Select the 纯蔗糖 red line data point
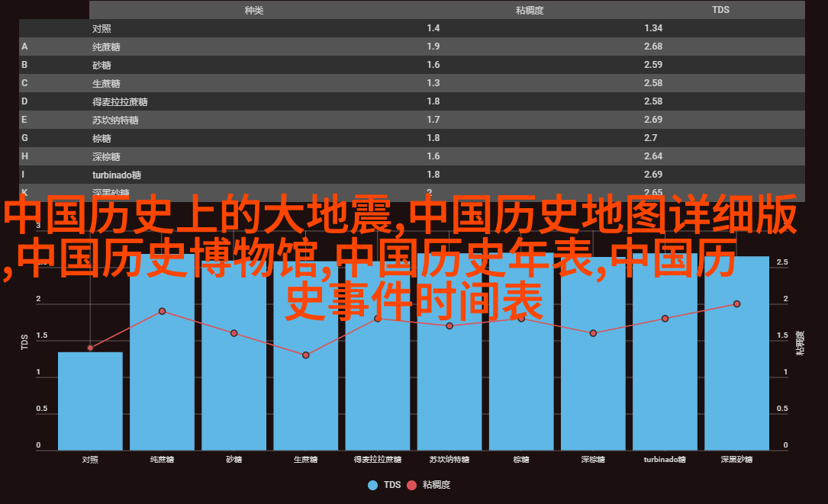The image size is (828, 504). pyautogui.click(x=162, y=311)
